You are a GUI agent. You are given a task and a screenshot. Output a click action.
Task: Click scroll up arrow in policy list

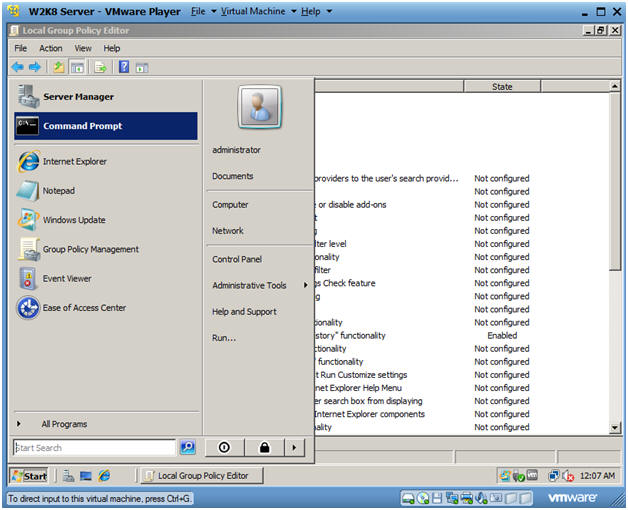pyautogui.click(x=615, y=86)
